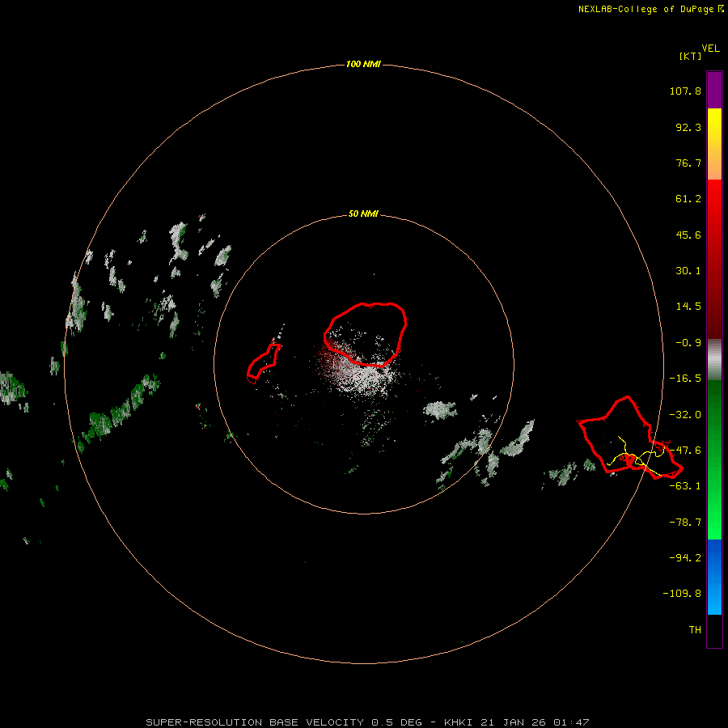Click the eastern island outline with yellow roads
The width and height of the screenshot is (728, 728).
pyautogui.click(x=630, y=438)
